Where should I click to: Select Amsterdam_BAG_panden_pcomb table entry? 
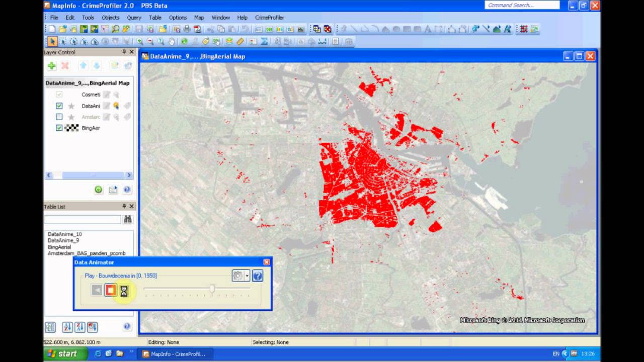click(87, 253)
